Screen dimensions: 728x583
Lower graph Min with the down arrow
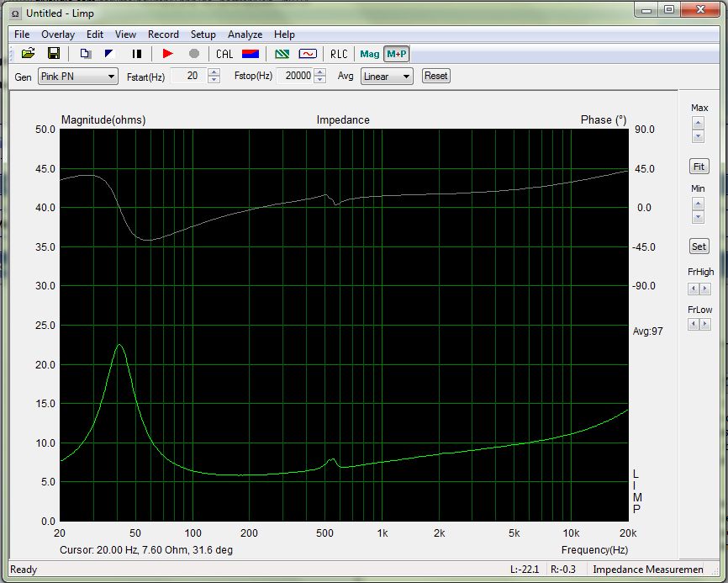[699, 217]
